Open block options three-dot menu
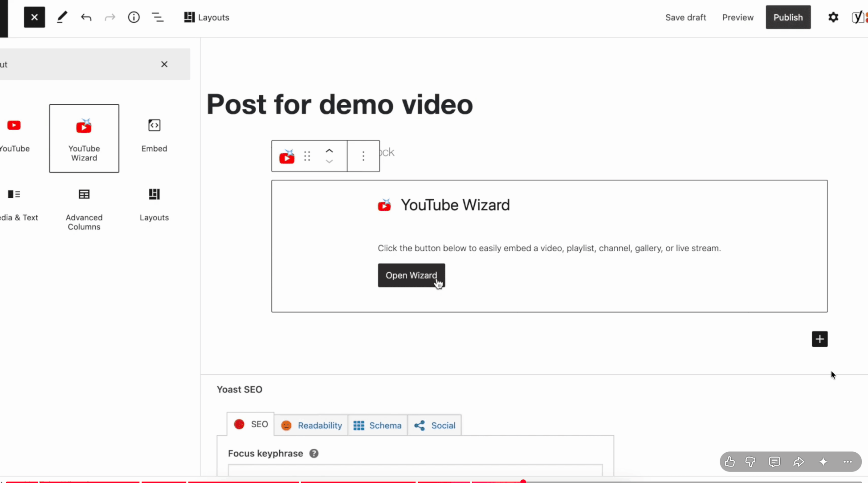The height and width of the screenshot is (483, 868). pyautogui.click(x=363, y=156)
